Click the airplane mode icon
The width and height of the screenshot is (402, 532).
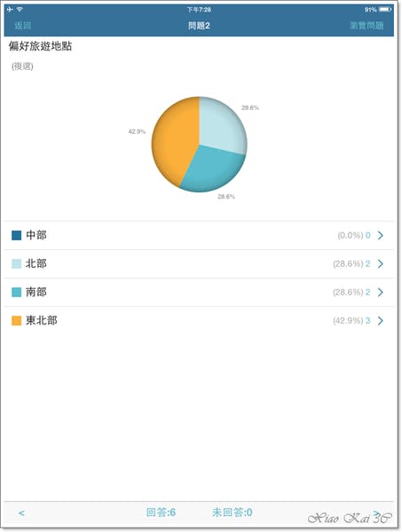[x=10, y=10]
